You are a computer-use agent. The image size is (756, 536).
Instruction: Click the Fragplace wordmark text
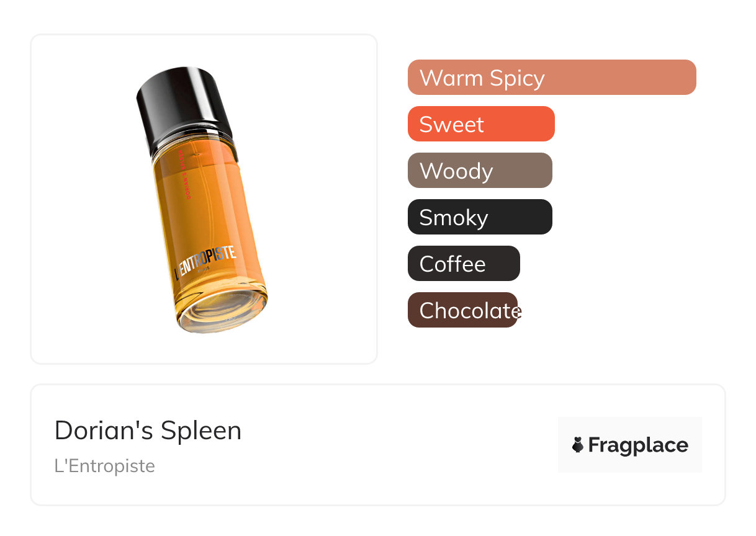point(638,445)
